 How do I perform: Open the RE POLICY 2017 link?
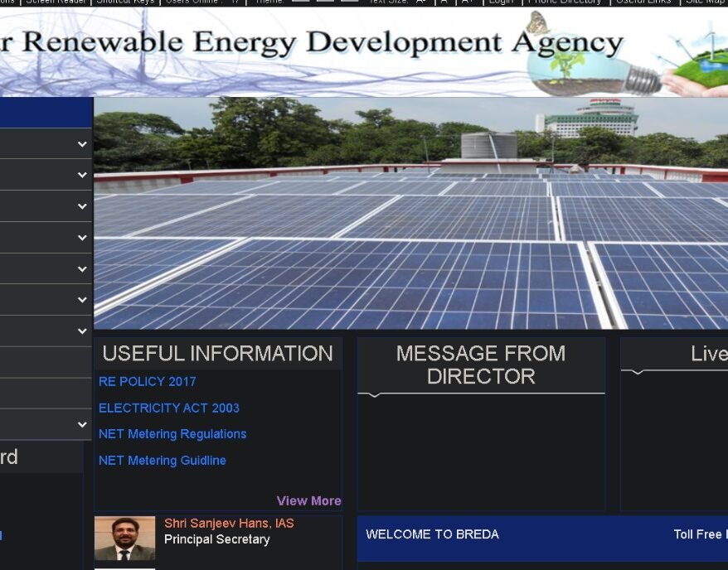tap(147, 382)
